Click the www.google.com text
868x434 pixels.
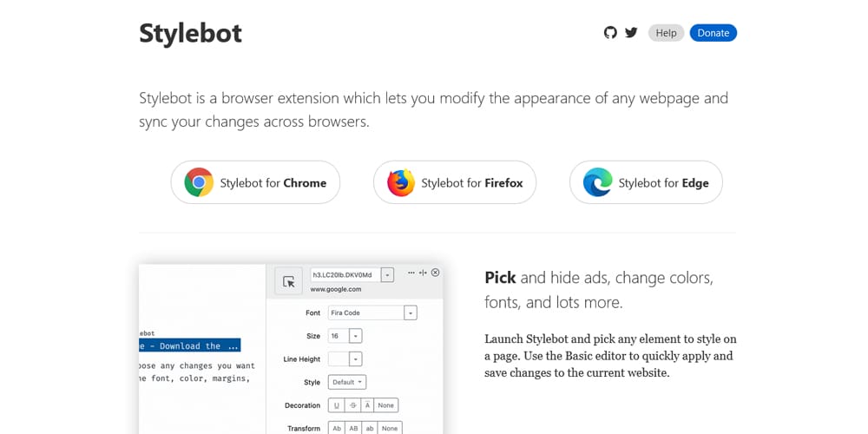click(335, 289)
